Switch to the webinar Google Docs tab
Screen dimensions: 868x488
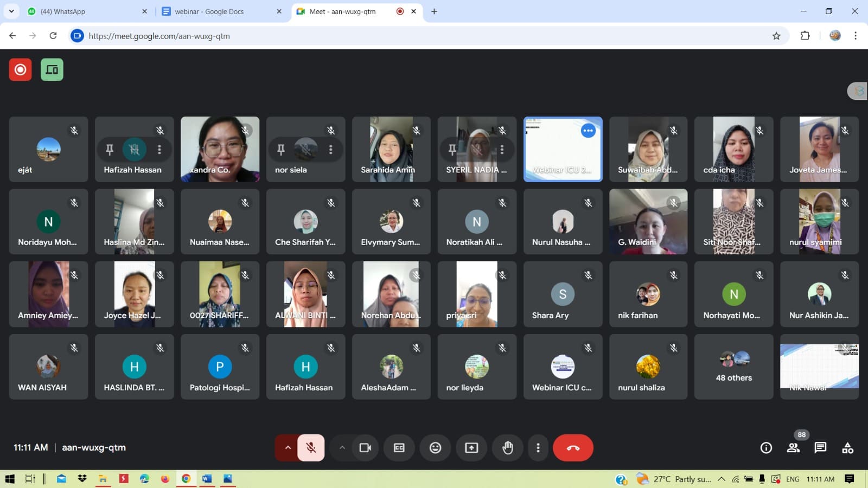click(216, 11)
